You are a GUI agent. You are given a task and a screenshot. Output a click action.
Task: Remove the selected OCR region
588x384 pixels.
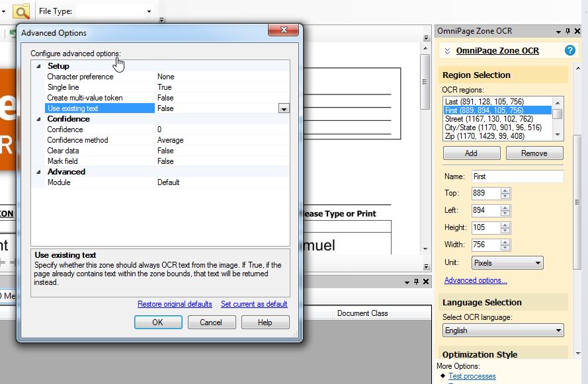coord(534,153)
